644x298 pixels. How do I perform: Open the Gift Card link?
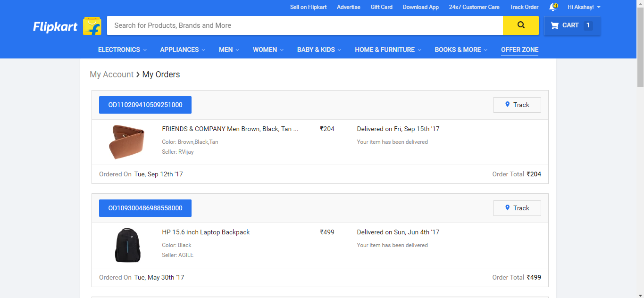coord(382,7)
